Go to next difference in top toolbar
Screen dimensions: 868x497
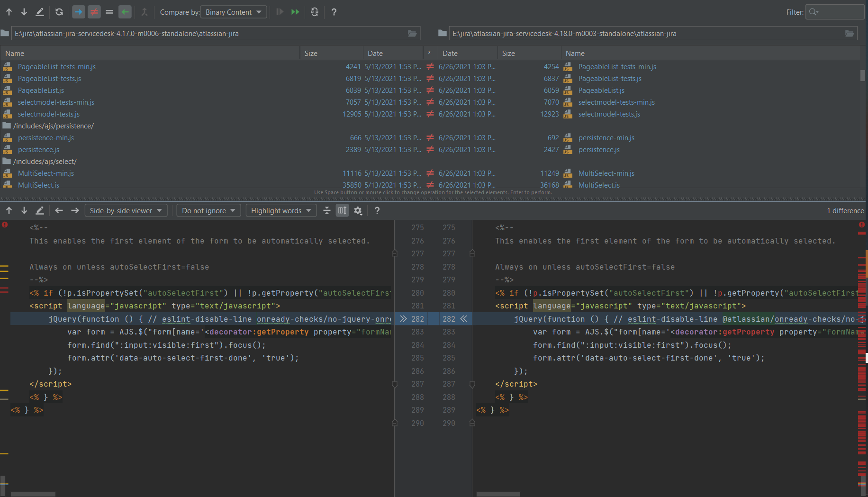pos(24,12)
